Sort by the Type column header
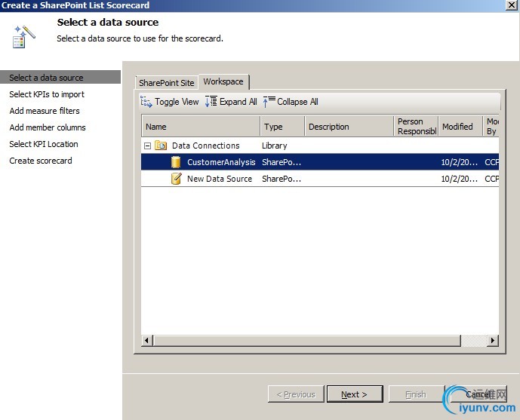Image resolution: width=520 pixels, height=420 pixels. (282, 126)
